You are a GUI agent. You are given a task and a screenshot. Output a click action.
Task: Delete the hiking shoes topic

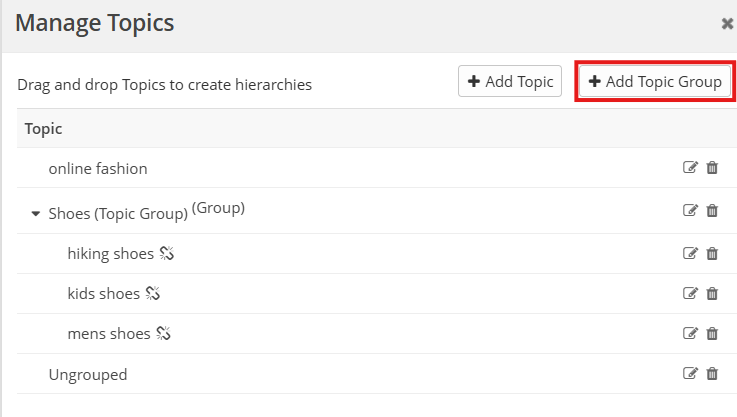point(712,253)
